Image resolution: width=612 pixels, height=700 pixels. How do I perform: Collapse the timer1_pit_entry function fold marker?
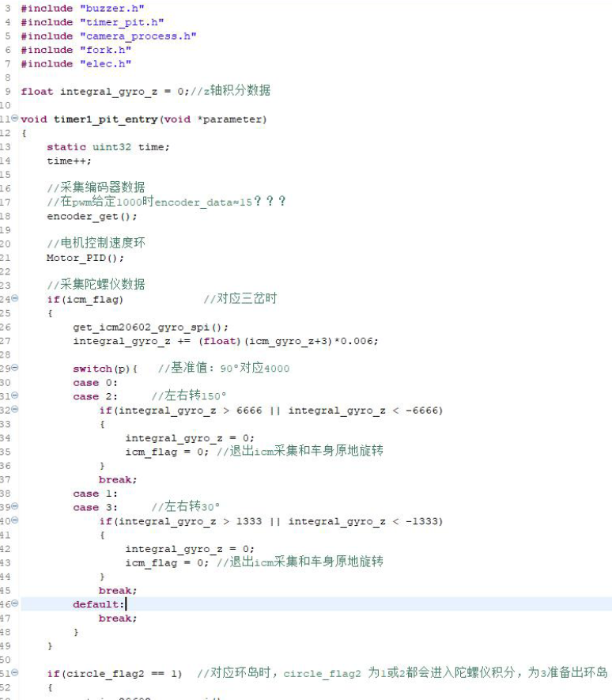[15, 119]
